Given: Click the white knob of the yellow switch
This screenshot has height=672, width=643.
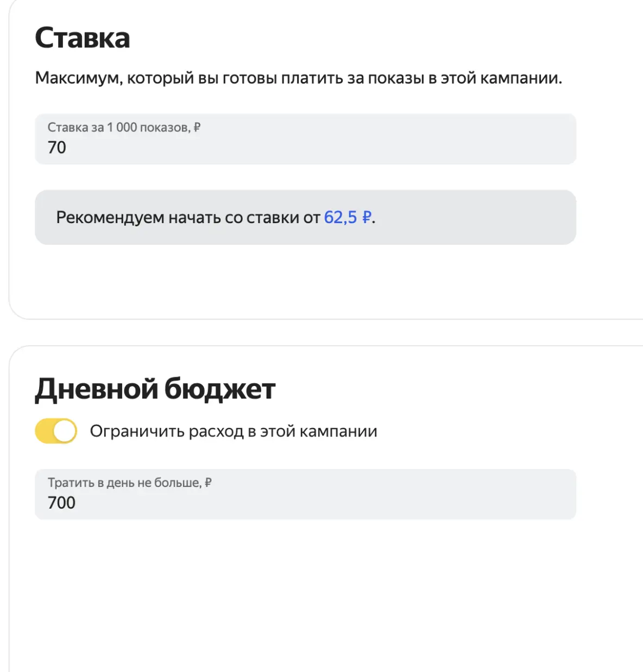Looking at the screenshot, I should point(65,431).
